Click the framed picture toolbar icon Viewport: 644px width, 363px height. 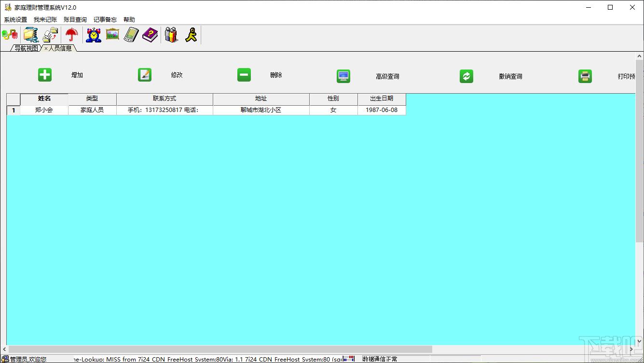112,35
